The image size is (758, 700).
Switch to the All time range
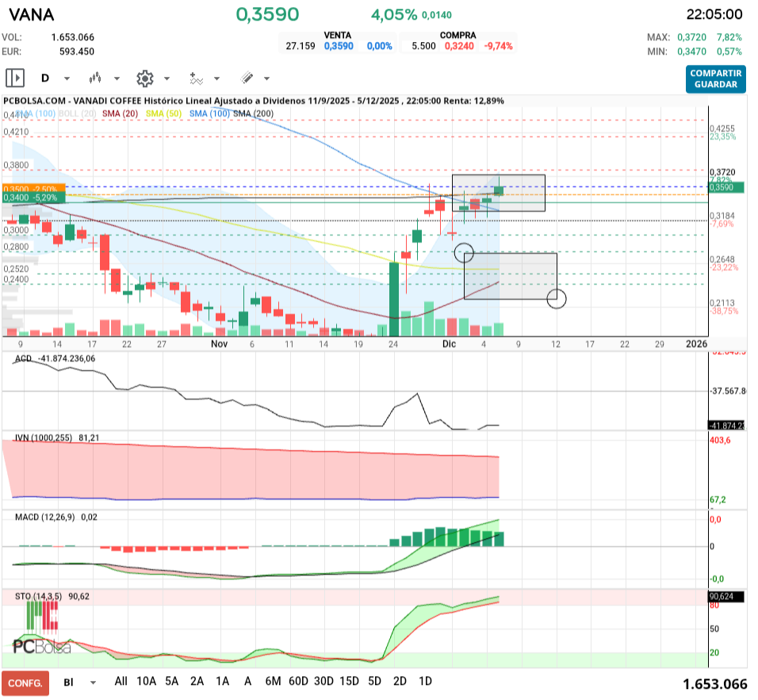(x=121, y=682)
